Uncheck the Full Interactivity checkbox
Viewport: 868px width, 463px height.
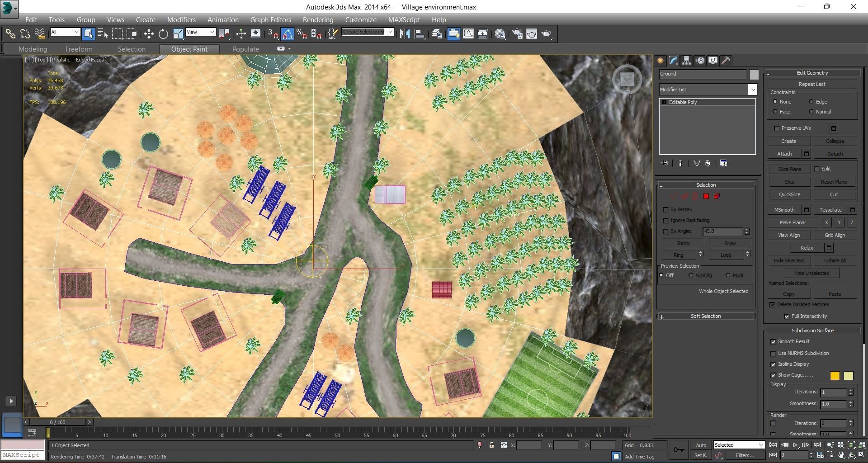pyautogui.click(x=787, y=317)
